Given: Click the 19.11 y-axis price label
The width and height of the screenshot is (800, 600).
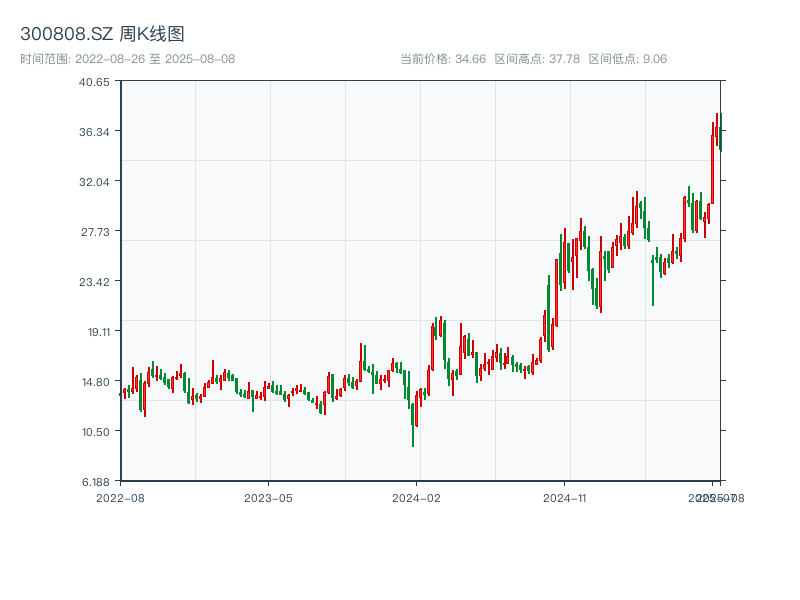Looking at the screenshot, I should point(94,332).
